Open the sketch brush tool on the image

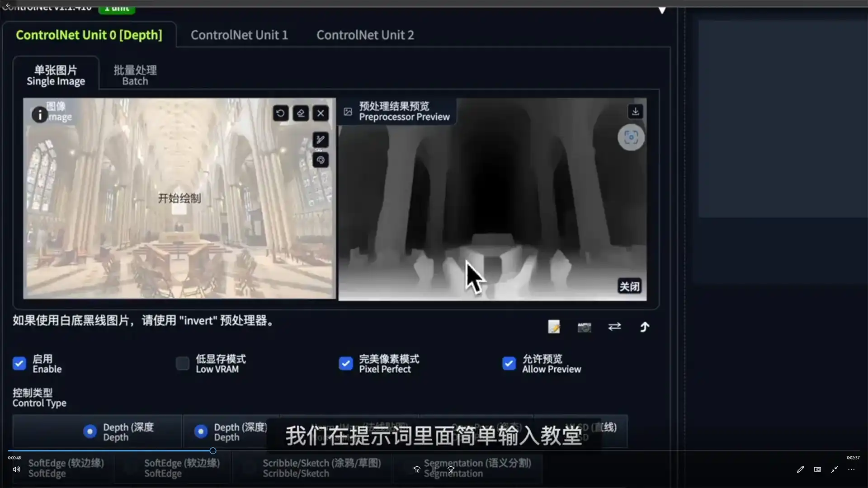pos(321,140)
